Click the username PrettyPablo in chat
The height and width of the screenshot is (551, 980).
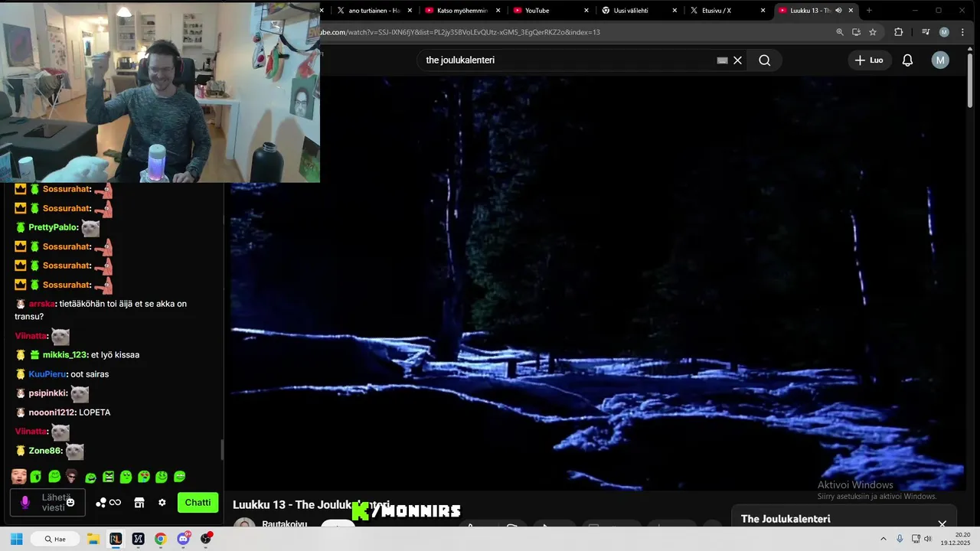pos(53,227)
